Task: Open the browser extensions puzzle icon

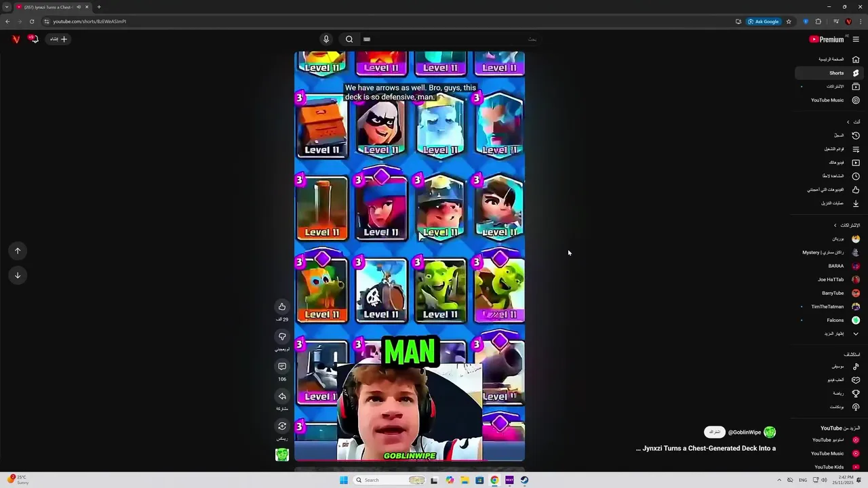Action: tap(818, 21)
